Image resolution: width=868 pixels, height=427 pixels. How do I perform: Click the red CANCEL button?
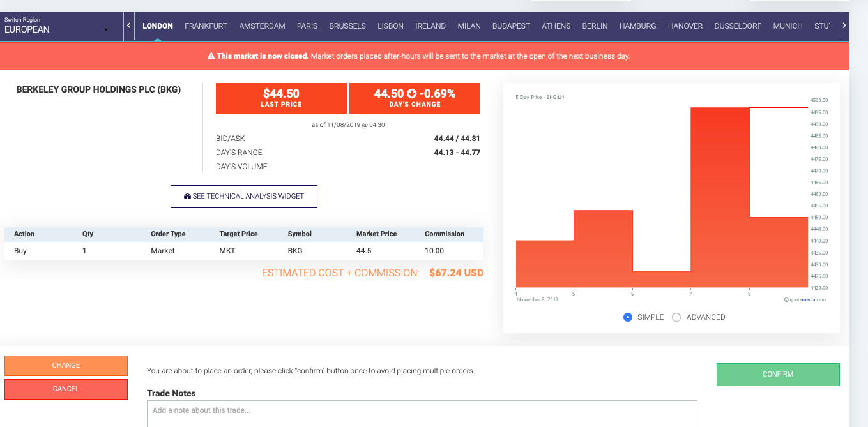pyautogui.click(x=66, y=389)
